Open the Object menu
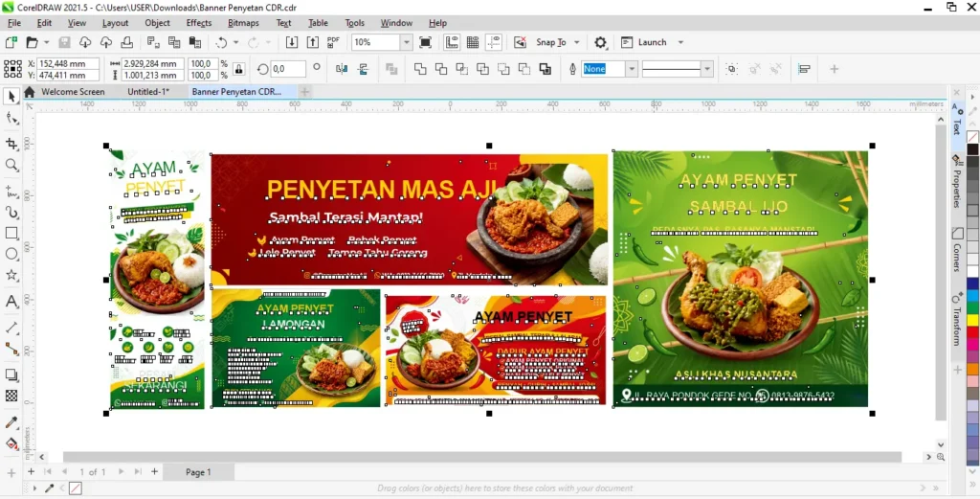 coord(157,23)
